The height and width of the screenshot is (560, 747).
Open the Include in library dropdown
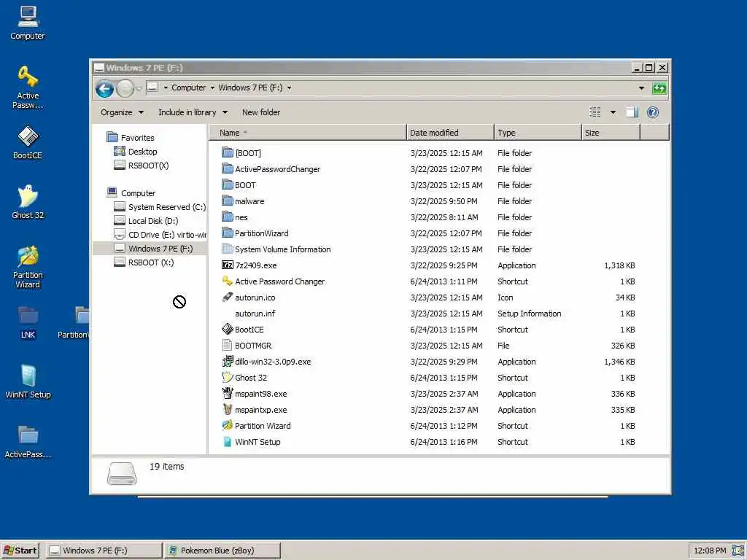pos(193,112)
